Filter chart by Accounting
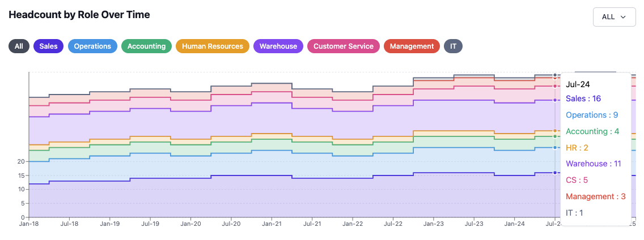The image size is (644, 240). pyautogui.click(x=146, y=46)
